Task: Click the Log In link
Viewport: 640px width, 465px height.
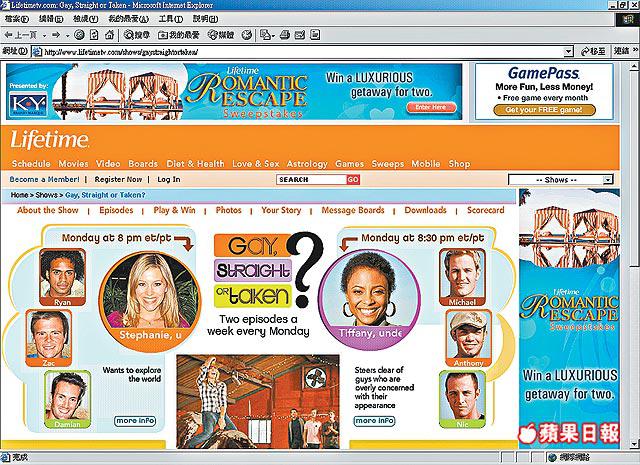Action: (169, 179)
